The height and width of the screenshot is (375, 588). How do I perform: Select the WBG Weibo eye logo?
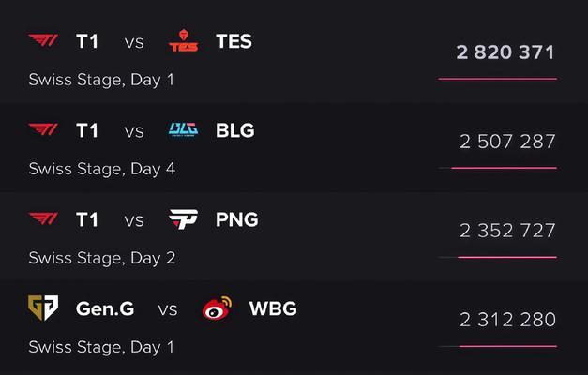tap(217, 307)
